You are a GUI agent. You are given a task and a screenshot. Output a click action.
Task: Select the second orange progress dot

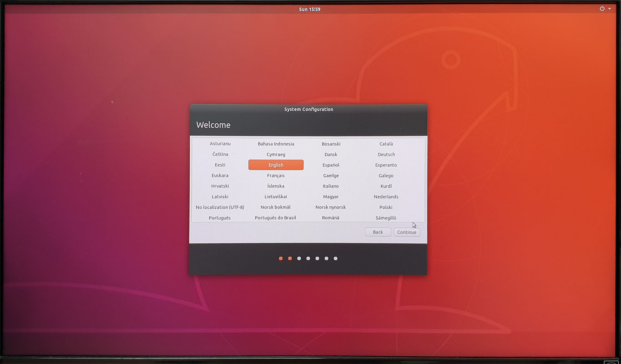(290, 258)
